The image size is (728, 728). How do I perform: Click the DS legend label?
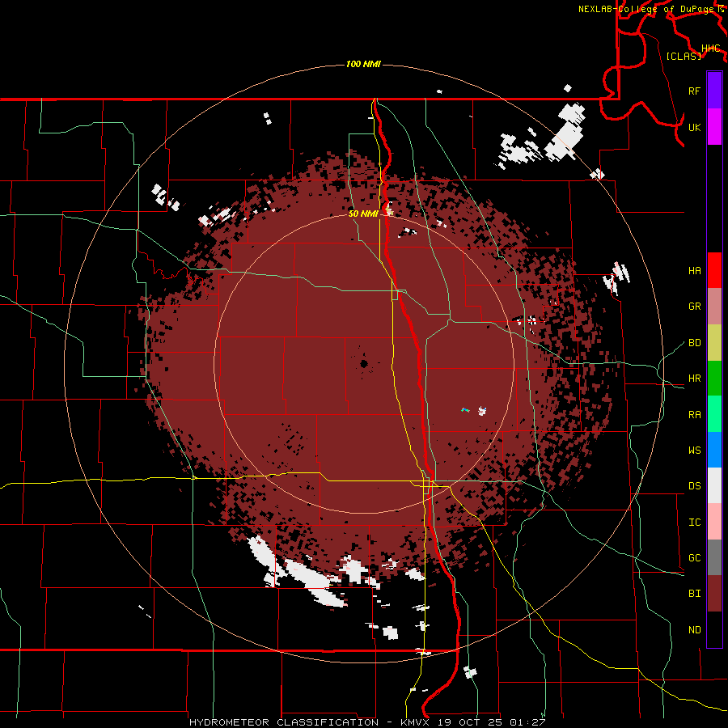(694, 486)
